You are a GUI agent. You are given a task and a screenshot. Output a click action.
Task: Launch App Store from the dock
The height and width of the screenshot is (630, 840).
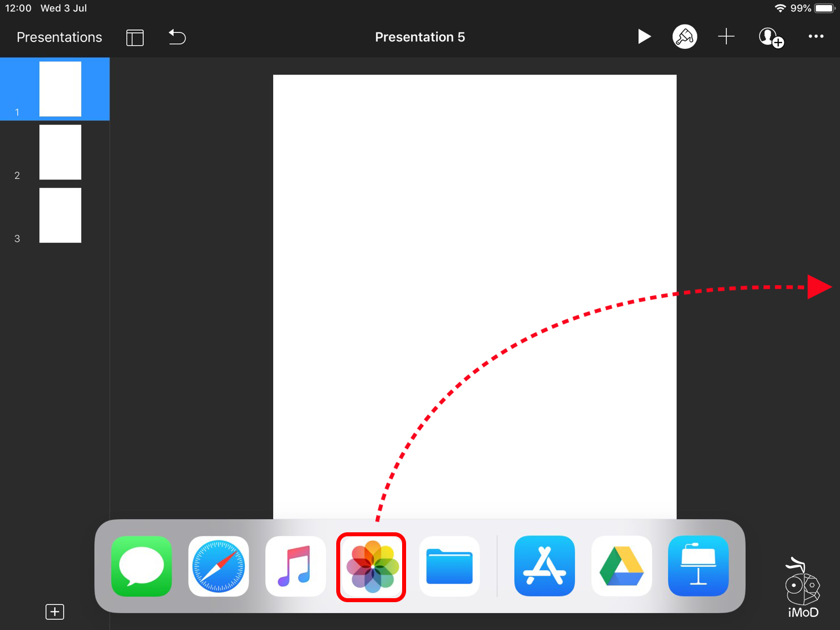[x=544, y=566]
